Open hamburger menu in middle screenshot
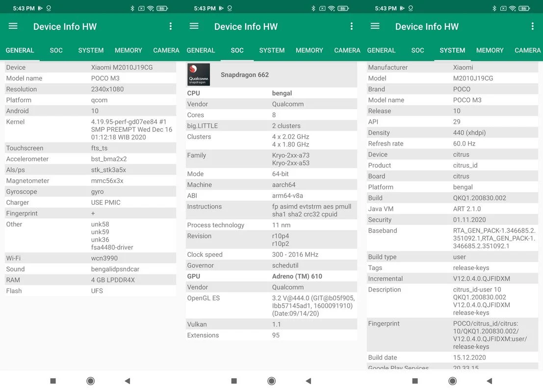The width and height of the screenshot is (543, 392). point(194,26)
